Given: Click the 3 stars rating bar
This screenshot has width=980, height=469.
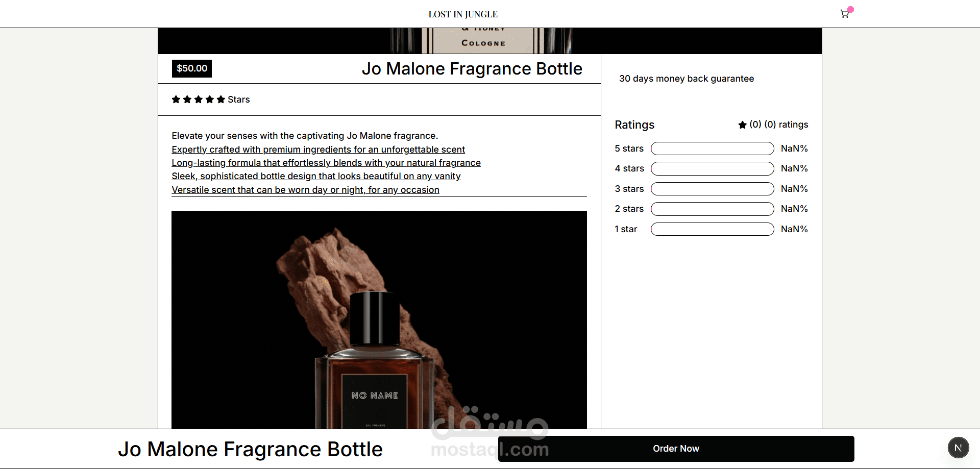Looking at the screenshot, I should (713, 189).
